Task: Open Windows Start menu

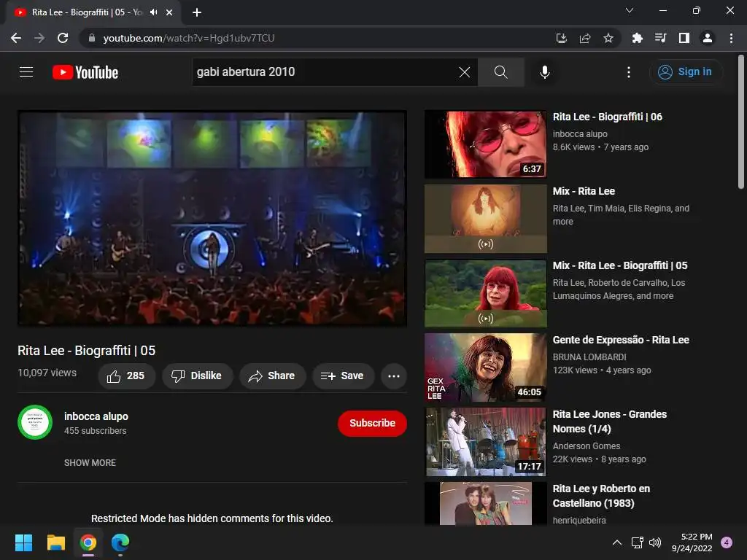Action: pyautogui.click(x=23, y=542)
